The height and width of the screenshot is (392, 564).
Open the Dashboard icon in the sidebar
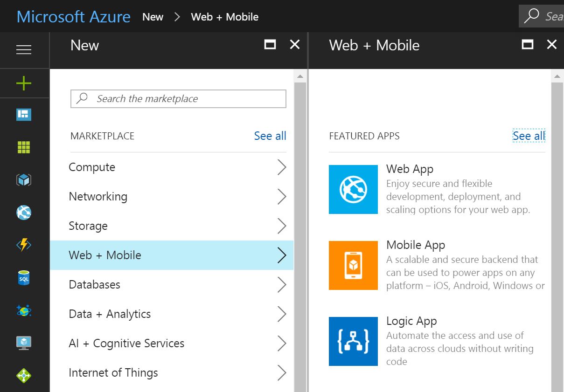tap(24, 115)
